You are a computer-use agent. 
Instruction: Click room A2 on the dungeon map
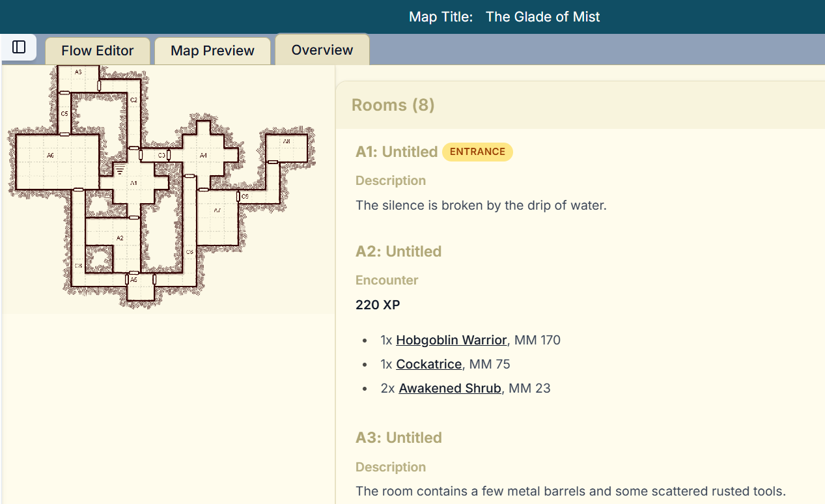coord(119,238)
